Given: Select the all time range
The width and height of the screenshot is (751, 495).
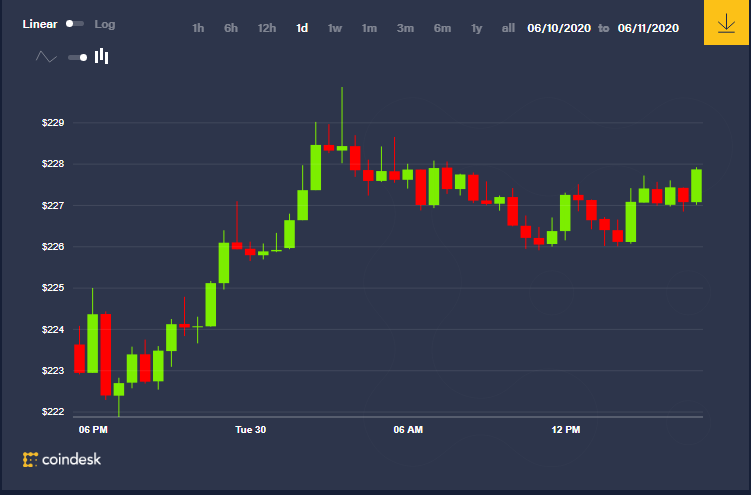Looking at the screenshot, I should tap(508, 28).
